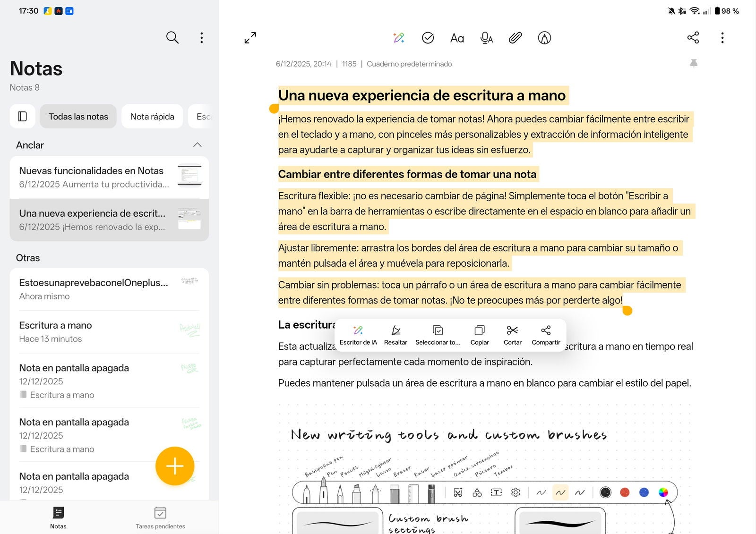The image size is (756, 534).
Task: Share the note from the top toolbar
Action: click(693, 38)
